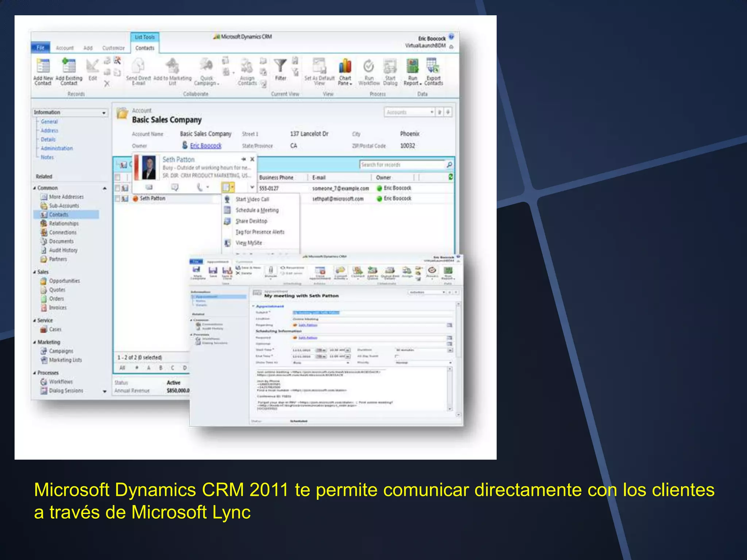
Task: Choose Tag for Presence Alerts
Action: pos(260,232)
